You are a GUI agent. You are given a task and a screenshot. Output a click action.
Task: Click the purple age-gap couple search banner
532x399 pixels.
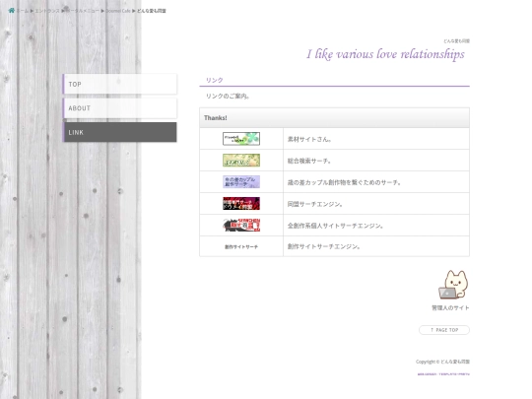[241, 182]
